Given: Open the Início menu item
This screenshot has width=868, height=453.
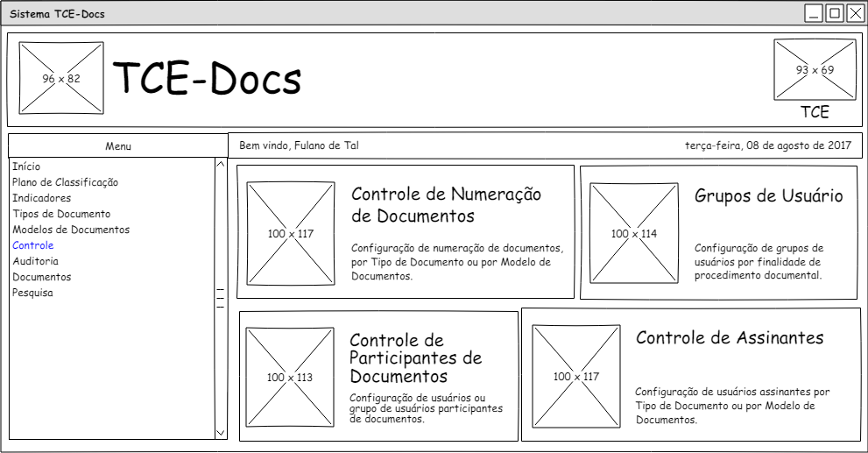Looking at the screenshot, I should [26, 166].
